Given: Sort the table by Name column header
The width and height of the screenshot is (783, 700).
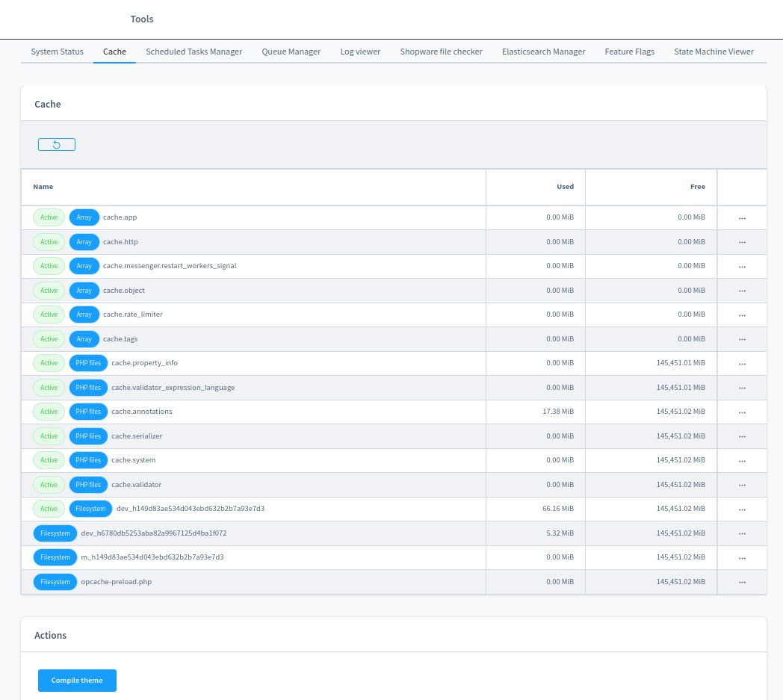Looking at the screenshot, I should [x=43, y=187].
